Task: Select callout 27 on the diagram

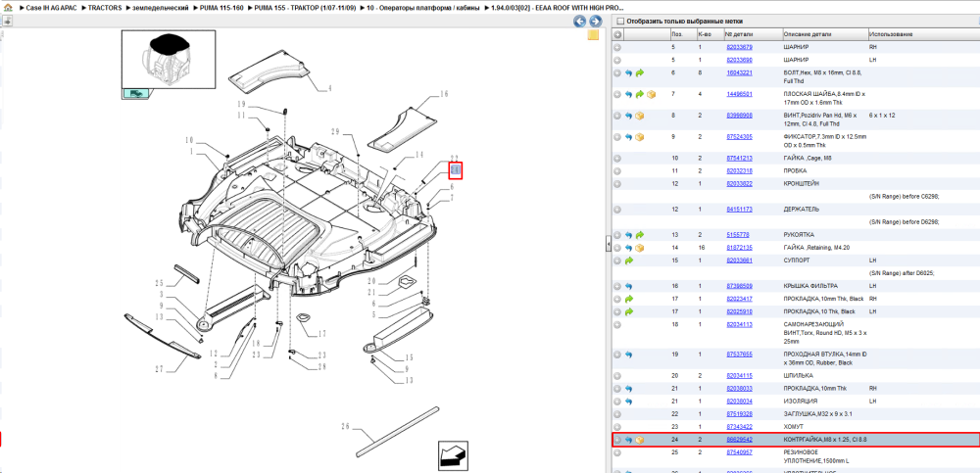Action: (x=160, y=369)
